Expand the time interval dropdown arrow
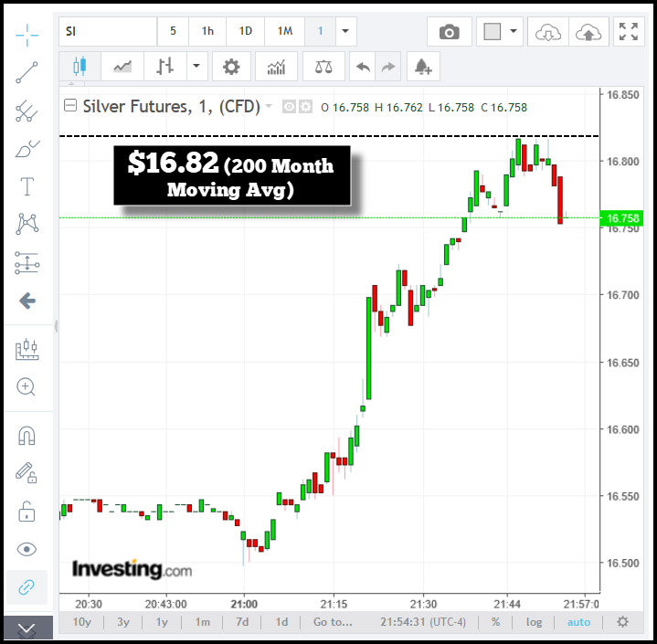Image resolution: width=657 pixels, height=644 pixels. pyautogui.click(x=345, y=32)
